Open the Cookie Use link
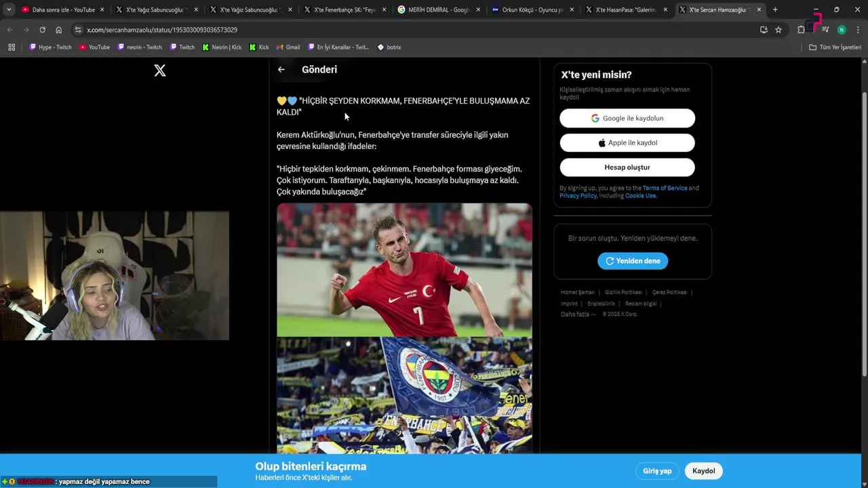The width and height of the screenshot is (868, 488). pyautogui.click(x=640, y=196)
